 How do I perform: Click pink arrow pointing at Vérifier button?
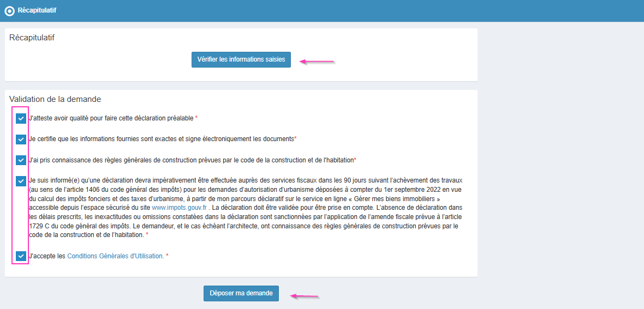[x=318, y=61]
